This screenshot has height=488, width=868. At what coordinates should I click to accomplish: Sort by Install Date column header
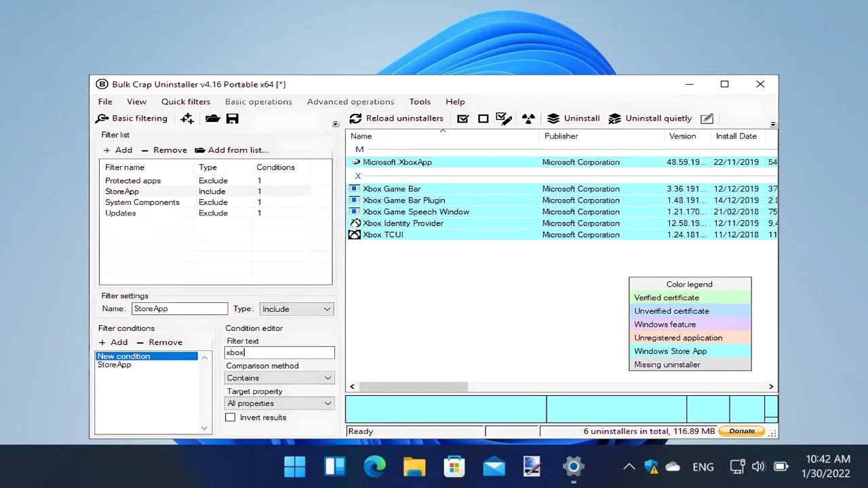point(738,136)
